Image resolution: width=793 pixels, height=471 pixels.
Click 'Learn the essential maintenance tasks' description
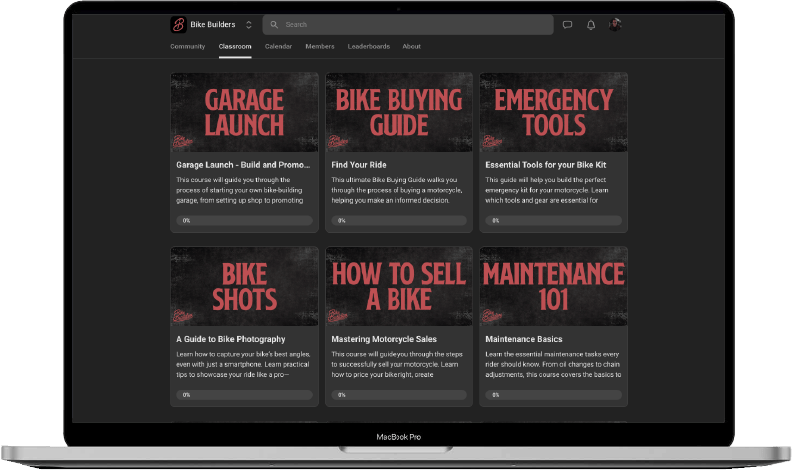coord(553,364)
